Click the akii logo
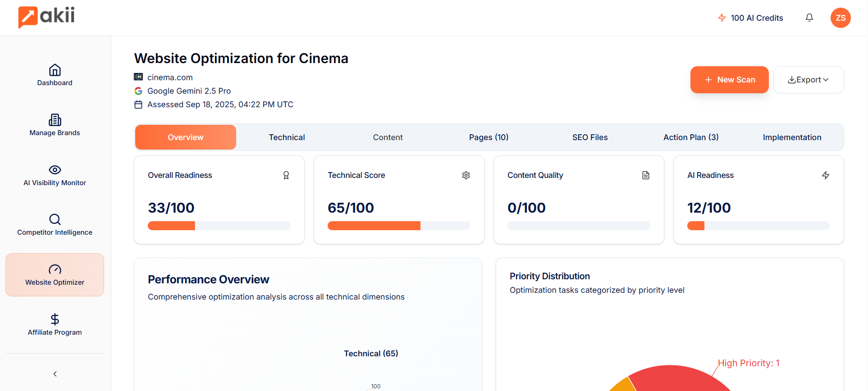868x391 pixels. pyautogui.click(x=46, y=17)
